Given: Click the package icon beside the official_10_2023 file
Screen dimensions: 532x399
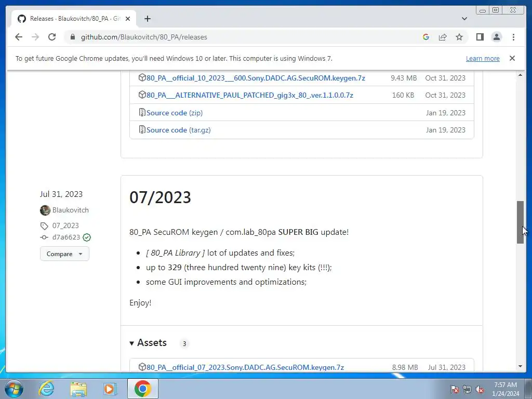Looking at the screenshot, I should tap(142, 78).
